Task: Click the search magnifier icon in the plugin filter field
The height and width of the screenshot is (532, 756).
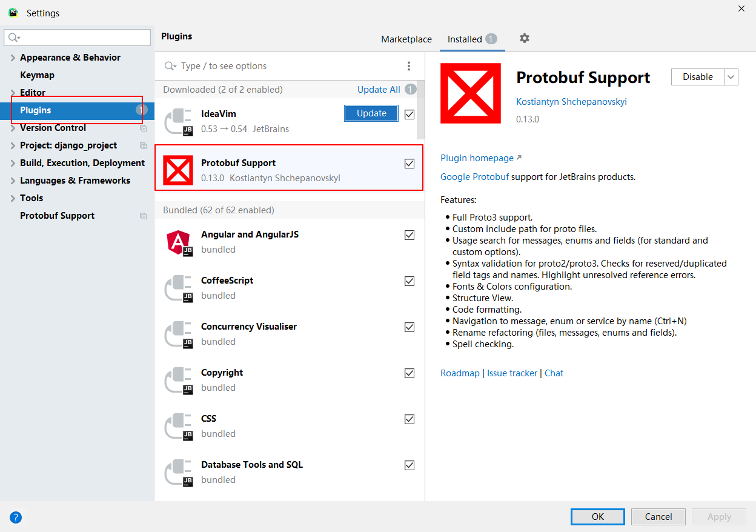Action: (x=171, y=66)
